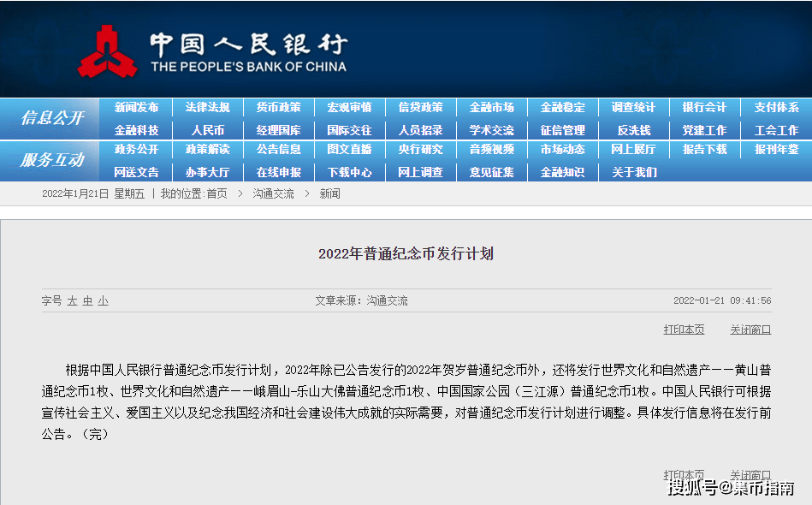The width and height of the screenshot is (812, 505).
Task: Select 金融市场 in the navigation bar
Action: (x=491, y=108)
